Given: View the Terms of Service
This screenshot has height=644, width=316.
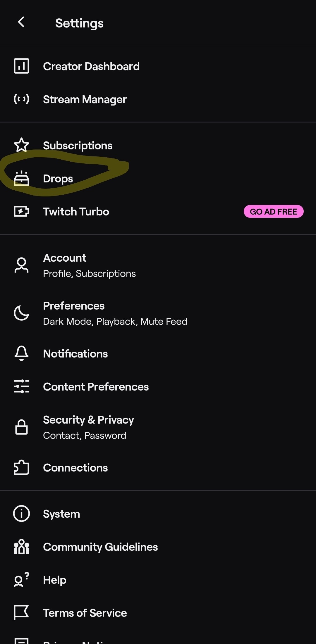Looking at the screenshot, I should pos(85,613).
